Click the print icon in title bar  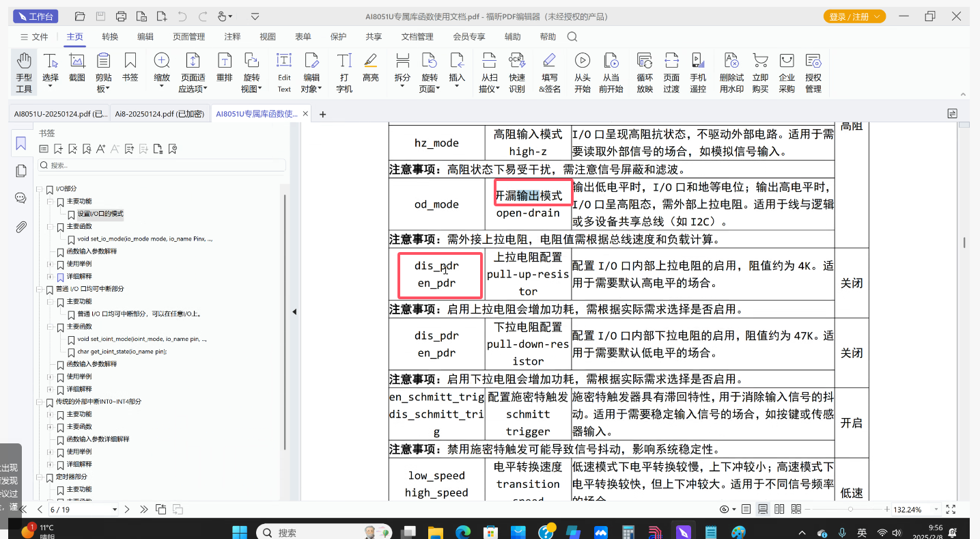tap(121, 16)
